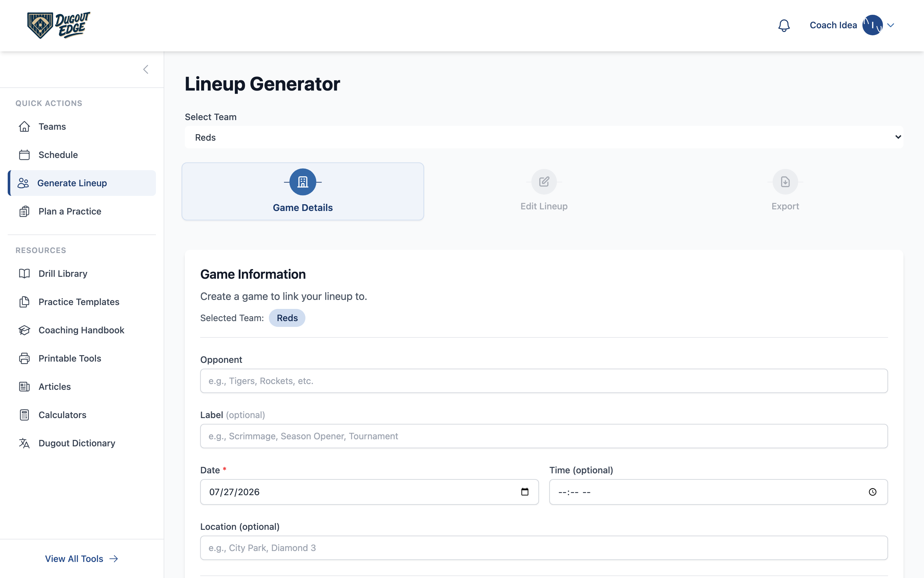This screenshot has width=924, height=578.
Task: Click the Export download icon
Action: click(x=785, y=181)
